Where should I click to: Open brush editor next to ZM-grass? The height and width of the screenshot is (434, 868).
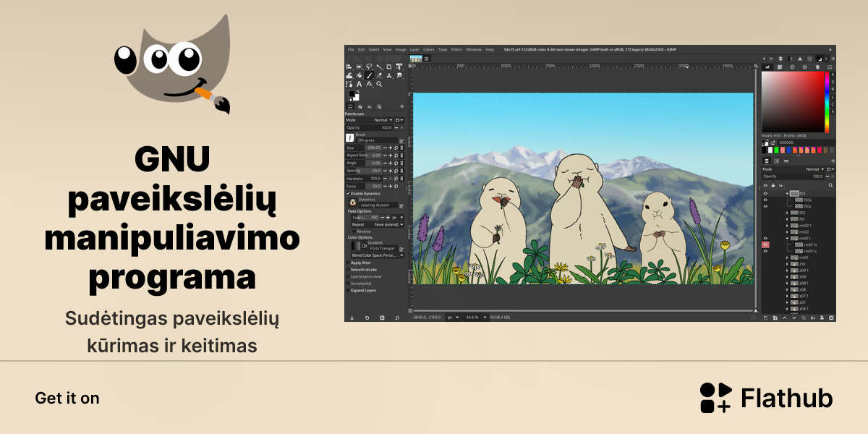pyautogui.click(x=401, y=141)
